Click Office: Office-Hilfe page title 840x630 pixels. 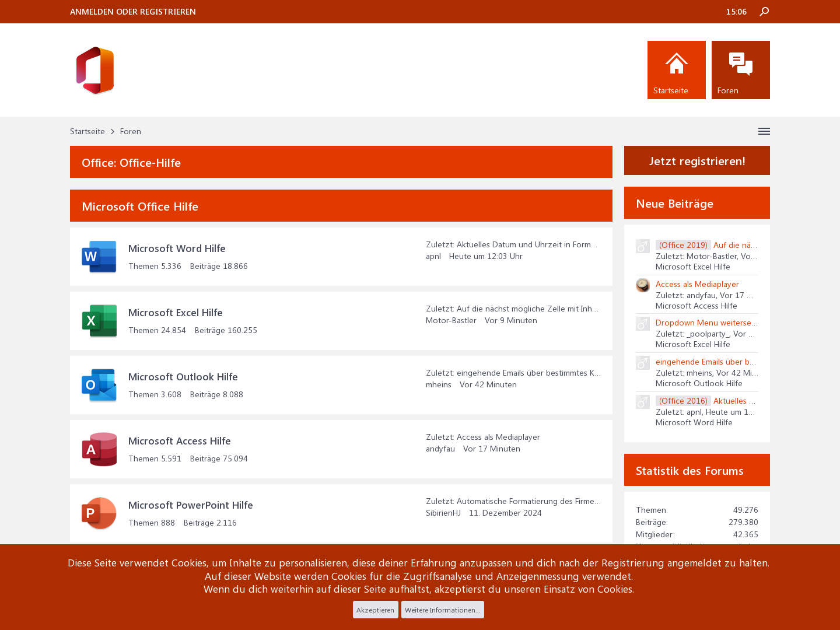click(131, 163)
